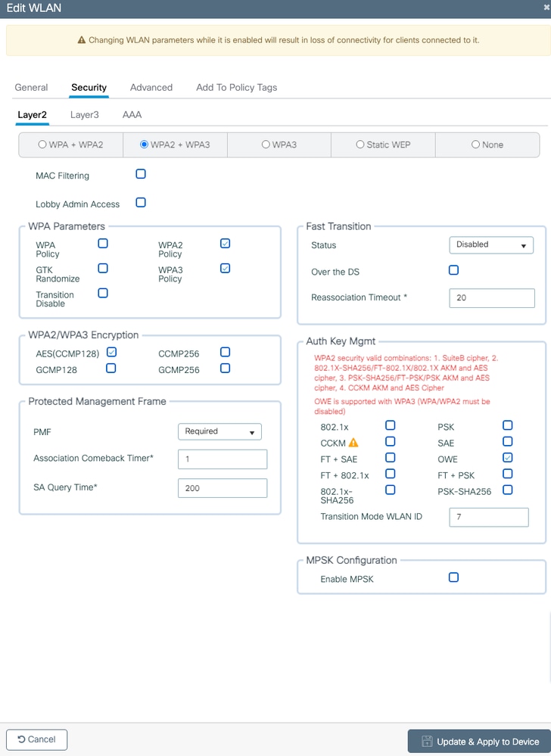This screenshot has height=756, width=551.
Task: Enable the GTK Randomize checkbox
Action: [103, 268]
